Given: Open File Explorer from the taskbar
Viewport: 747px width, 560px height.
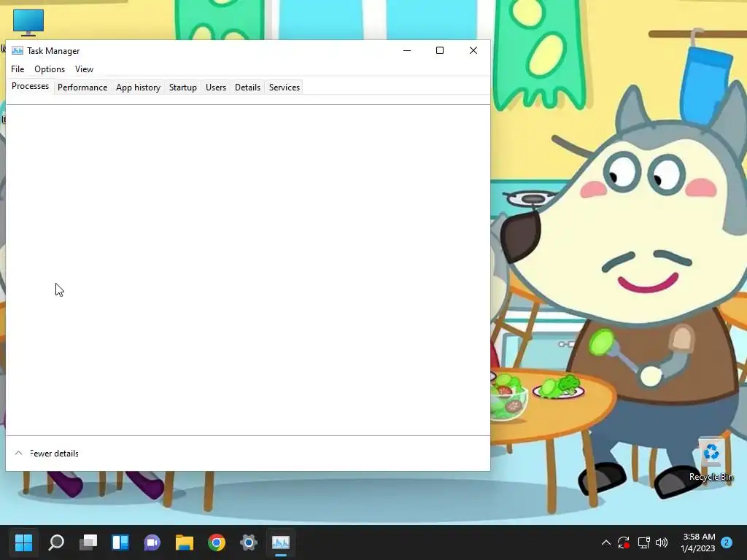Looking at the screenshot, I should point(185,542).
